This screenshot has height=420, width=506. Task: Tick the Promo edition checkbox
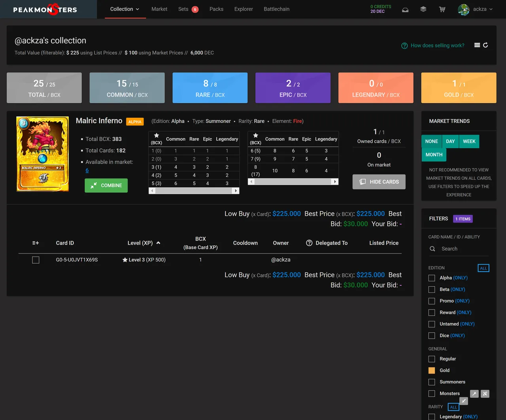click(x=432, y=301)
